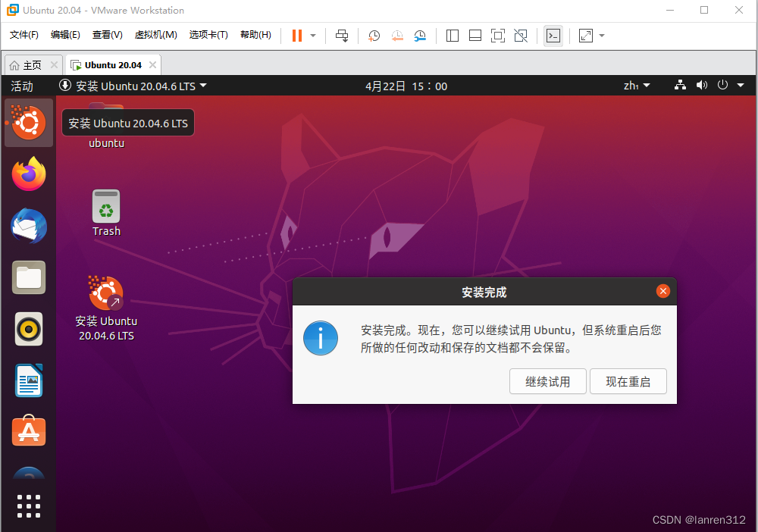Click the stretch guest display icon

click(585, 36)
